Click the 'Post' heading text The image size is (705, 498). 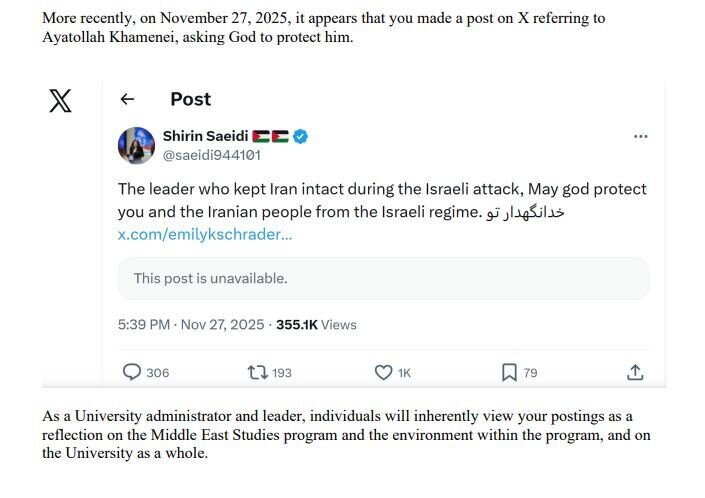(190, 99)
